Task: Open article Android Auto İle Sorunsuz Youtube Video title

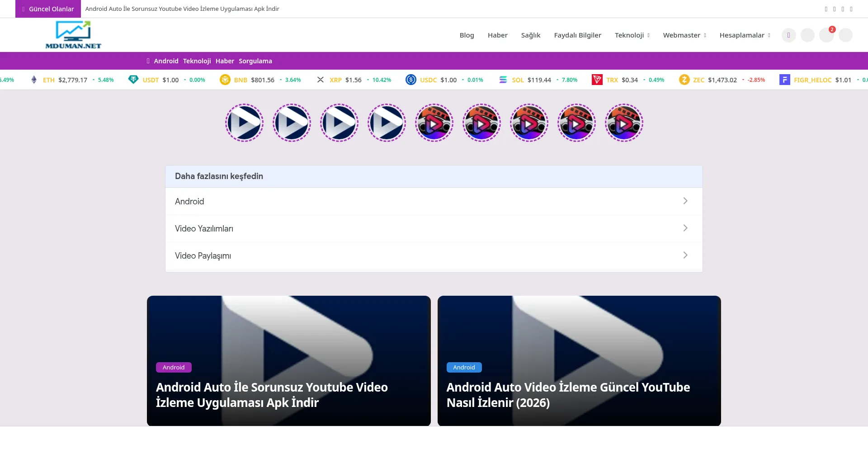Action: click(x=272, y=395)
